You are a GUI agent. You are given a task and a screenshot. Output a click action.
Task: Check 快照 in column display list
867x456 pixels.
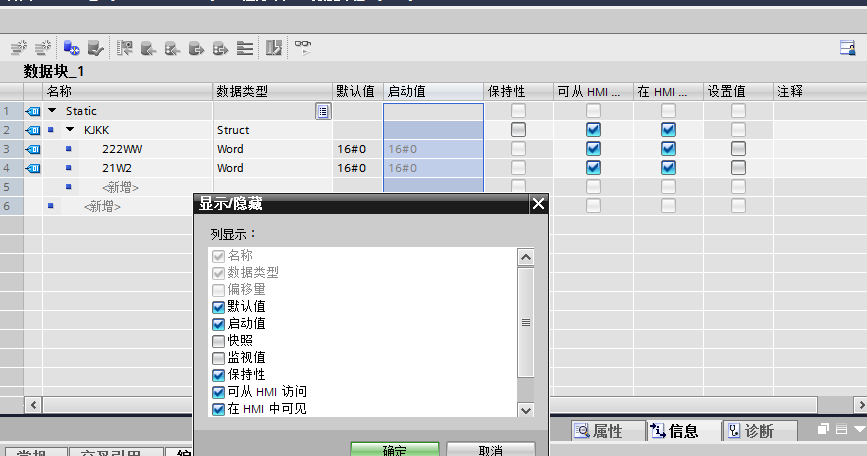[218, 341]
